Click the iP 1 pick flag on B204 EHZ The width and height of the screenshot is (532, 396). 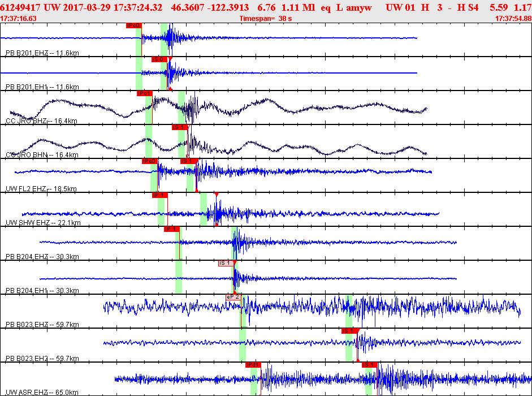172,229
